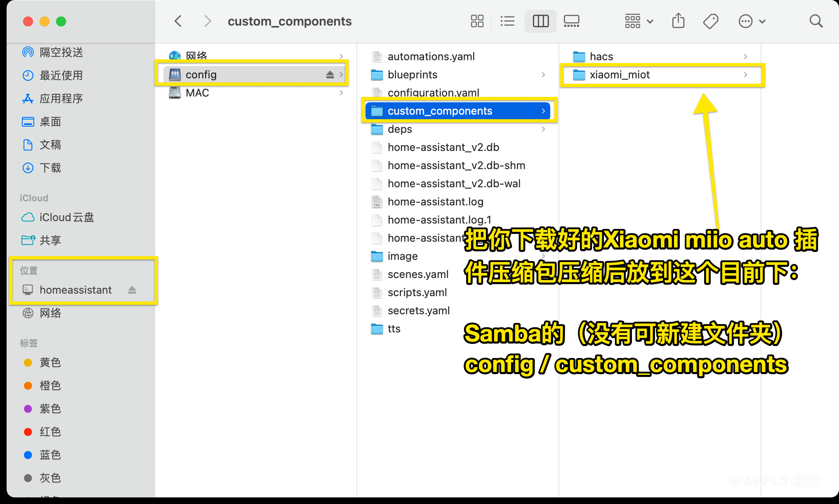Open Finder search with the magnifier icon
Screen dimensions: 839x504
tap(816, 21)
